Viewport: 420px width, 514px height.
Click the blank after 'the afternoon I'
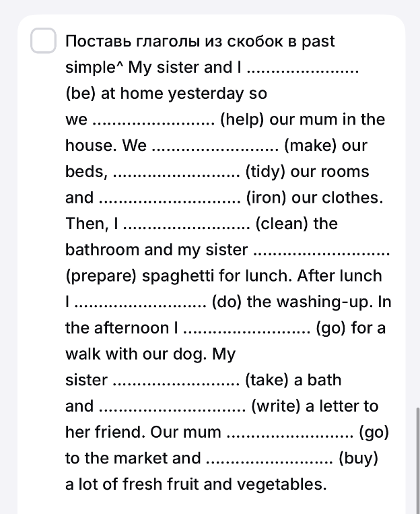tap(247, 328)
